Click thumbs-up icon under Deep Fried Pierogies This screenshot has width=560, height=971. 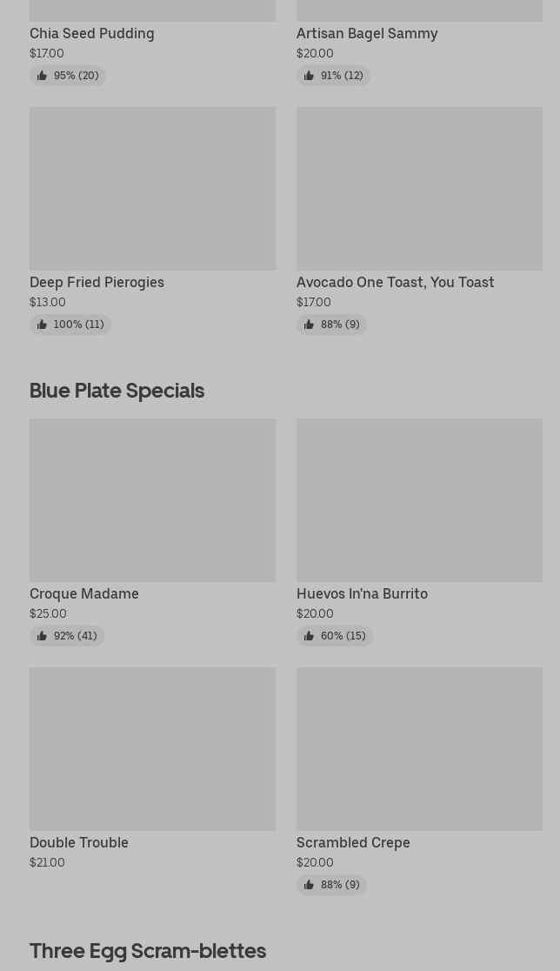click(x=42, y=325)
